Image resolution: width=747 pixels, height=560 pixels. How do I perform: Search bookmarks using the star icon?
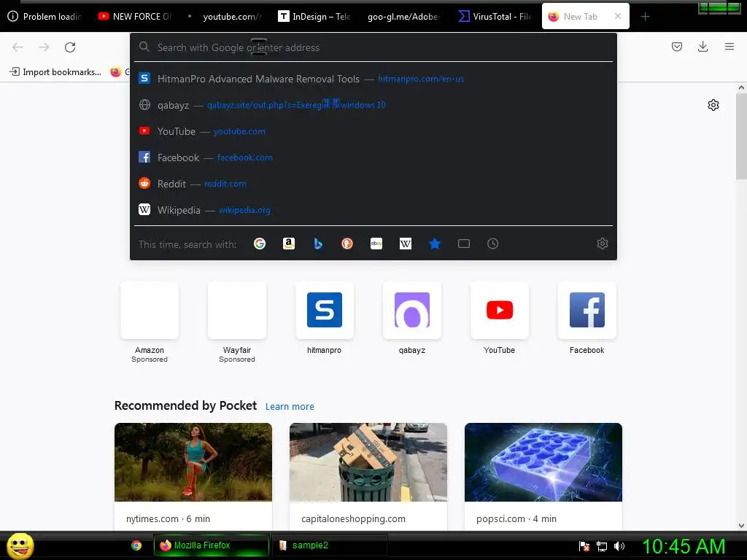[x=435, y=244]
